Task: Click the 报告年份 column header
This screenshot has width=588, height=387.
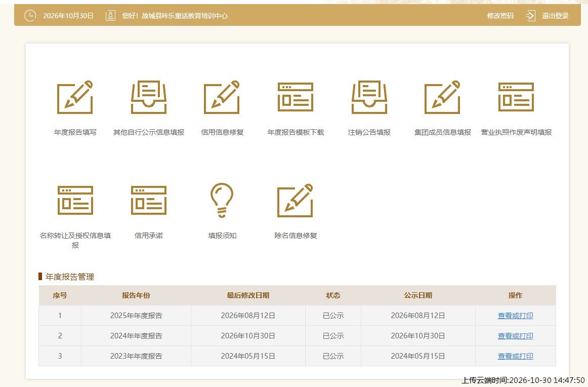Action: 136,295
